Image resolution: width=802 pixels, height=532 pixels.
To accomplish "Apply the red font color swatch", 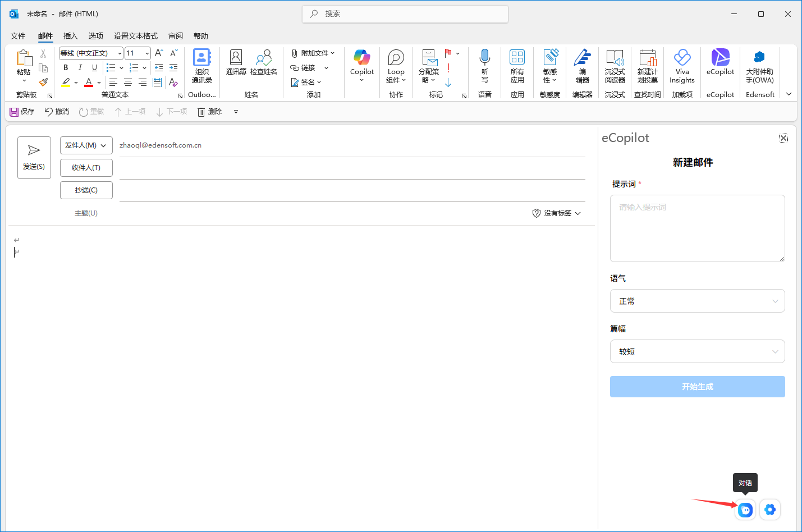I will (x=88, y=82).
